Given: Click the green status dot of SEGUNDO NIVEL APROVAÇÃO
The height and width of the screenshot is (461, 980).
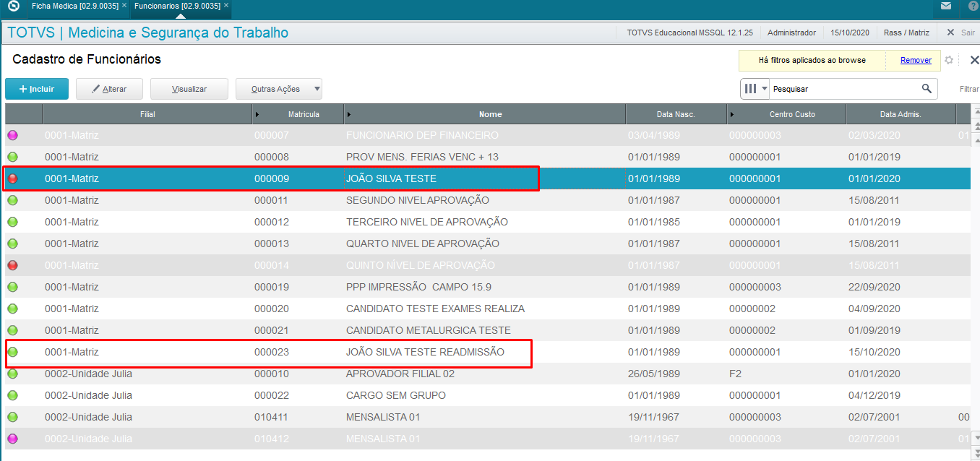Looking at the screenshot, I should [12, 200].
